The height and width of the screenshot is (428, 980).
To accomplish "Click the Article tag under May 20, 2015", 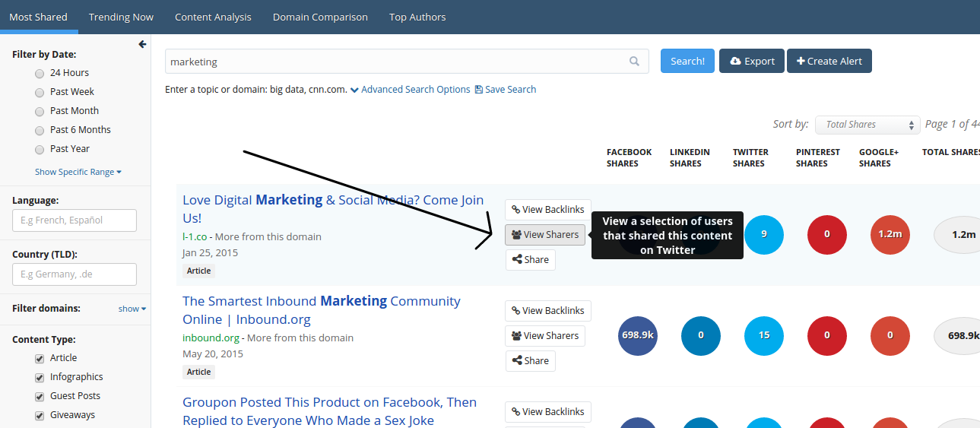I will click(198, 372).
